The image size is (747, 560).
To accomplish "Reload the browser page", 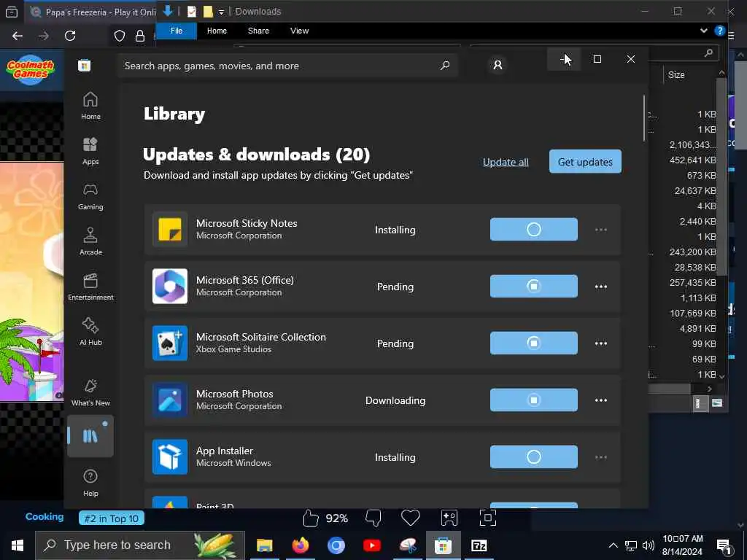I will (70, 36).
